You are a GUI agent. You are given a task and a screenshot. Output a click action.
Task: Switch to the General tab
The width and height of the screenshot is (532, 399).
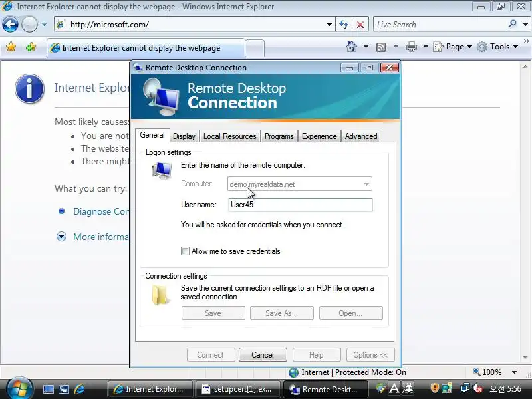pos(152,136)
